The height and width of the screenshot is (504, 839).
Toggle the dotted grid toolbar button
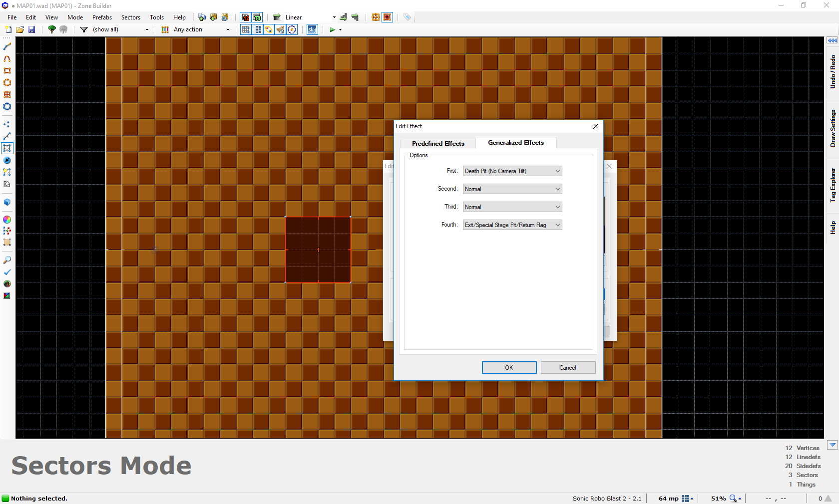click(x=257, y=29)
